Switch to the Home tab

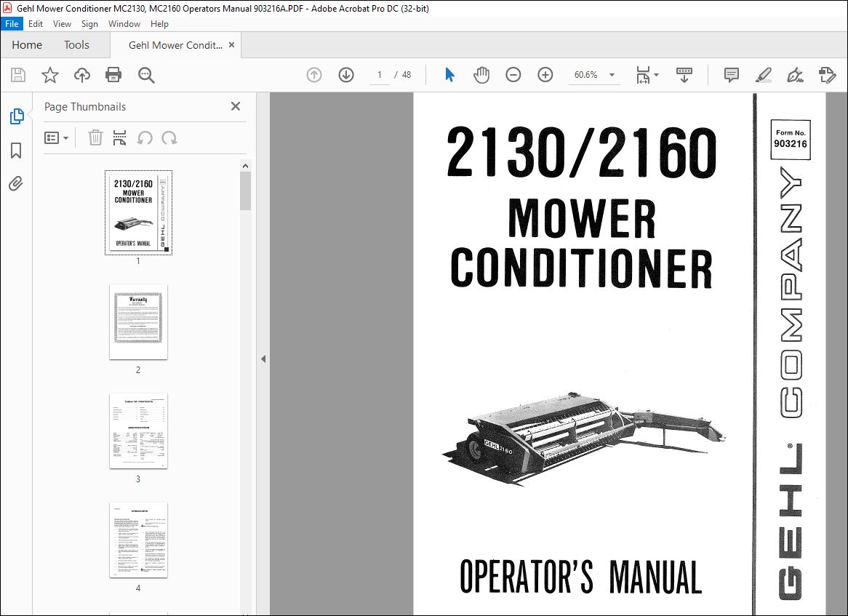pos(27,45)
